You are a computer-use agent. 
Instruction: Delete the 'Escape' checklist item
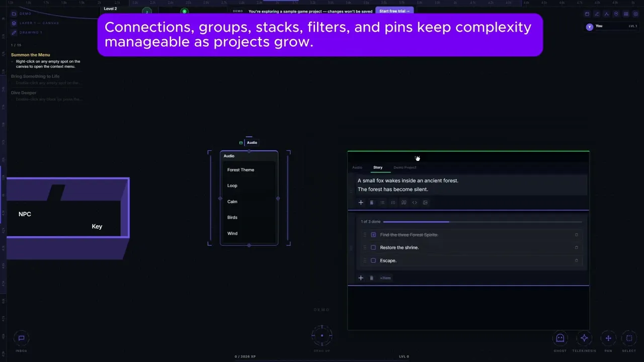[x=577, y=260]
